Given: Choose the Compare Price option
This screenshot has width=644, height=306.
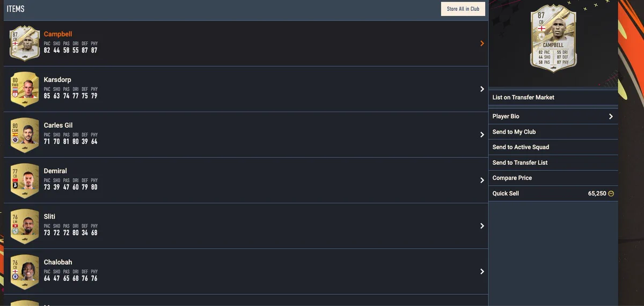Looking at the screenshot, I should coord(553,178).
